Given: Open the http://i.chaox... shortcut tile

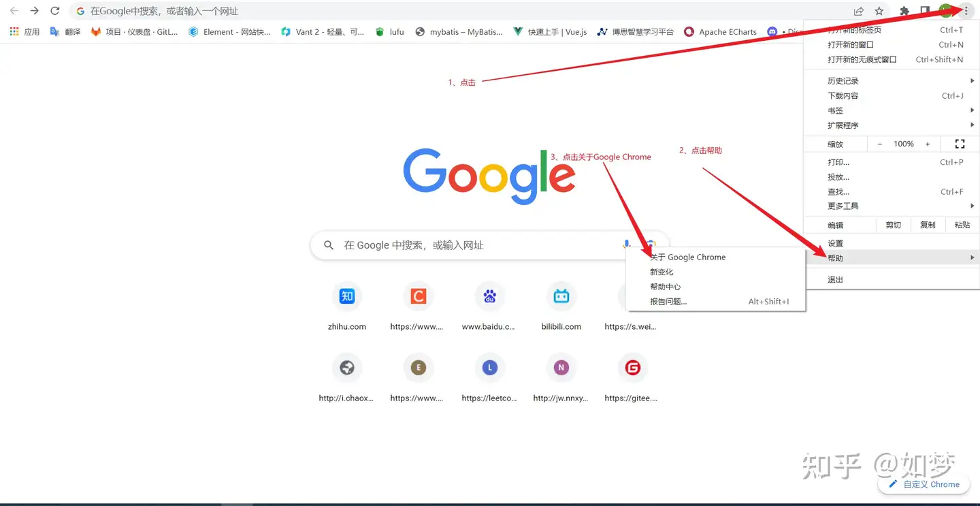Looking at the screenshot, I should point(347,377).
